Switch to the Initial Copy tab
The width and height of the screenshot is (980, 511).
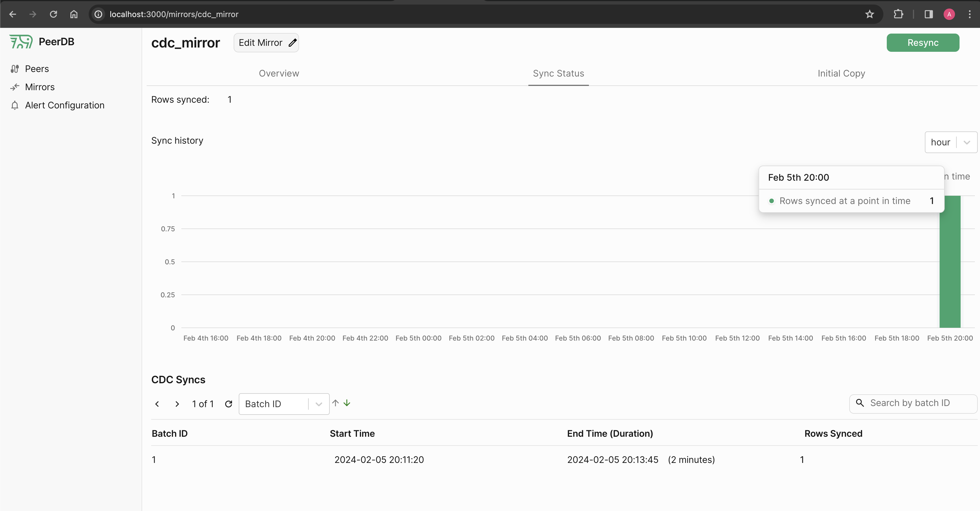[841, 73]
